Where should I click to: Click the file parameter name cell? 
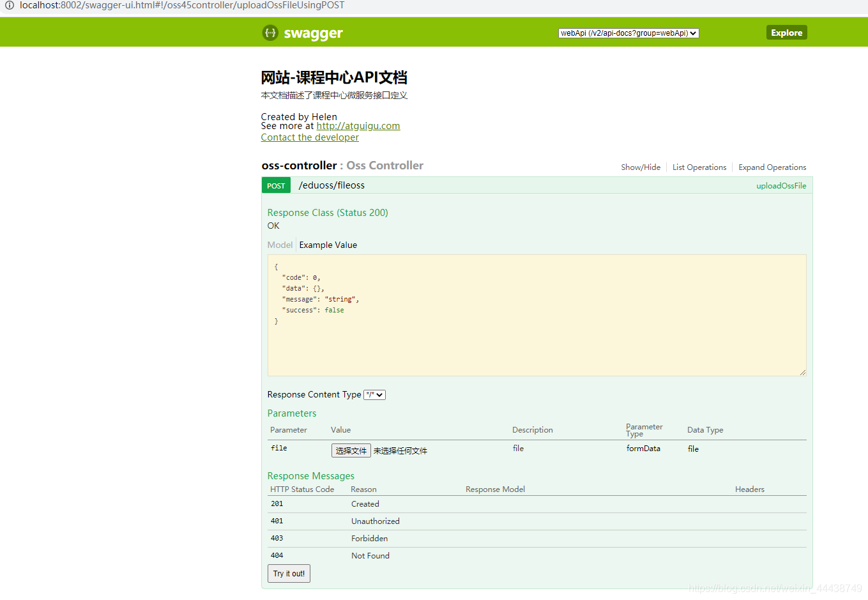click(279, 449)
